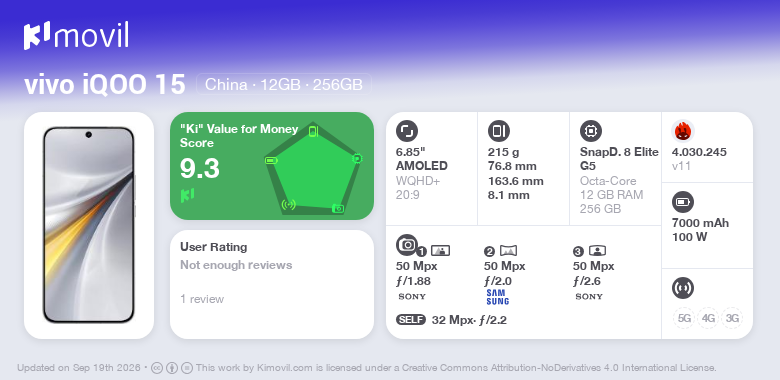Click the main camera icon

click(x=407, y=244)
